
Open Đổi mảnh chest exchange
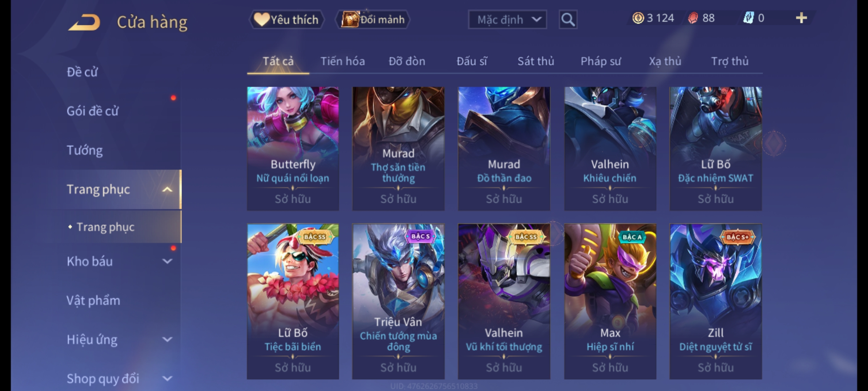click(373, 20)
